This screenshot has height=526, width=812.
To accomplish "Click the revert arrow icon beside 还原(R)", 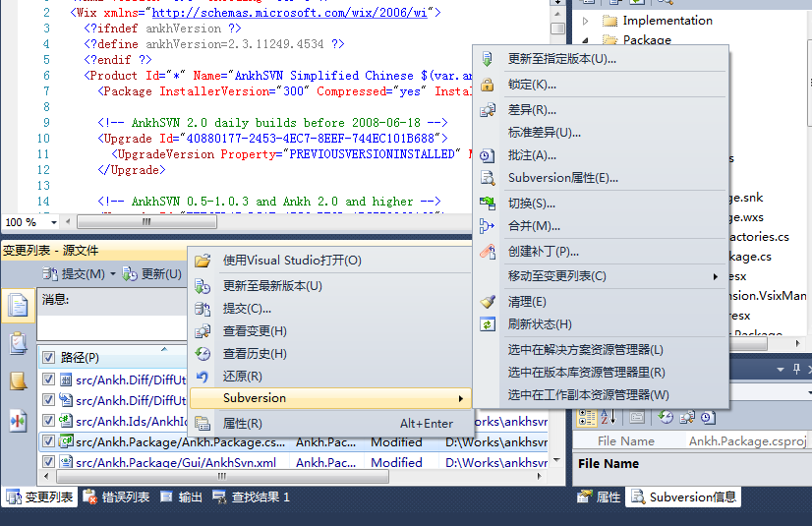I will tap(203, 377).
